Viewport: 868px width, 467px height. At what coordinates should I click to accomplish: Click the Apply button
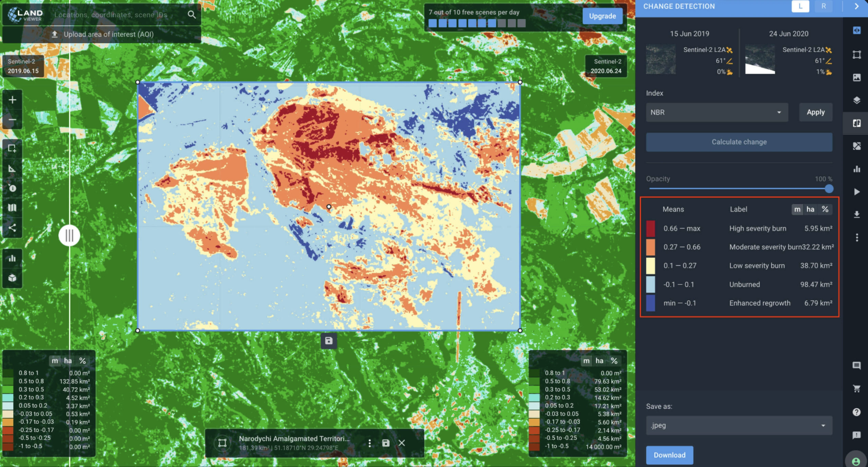815,112
